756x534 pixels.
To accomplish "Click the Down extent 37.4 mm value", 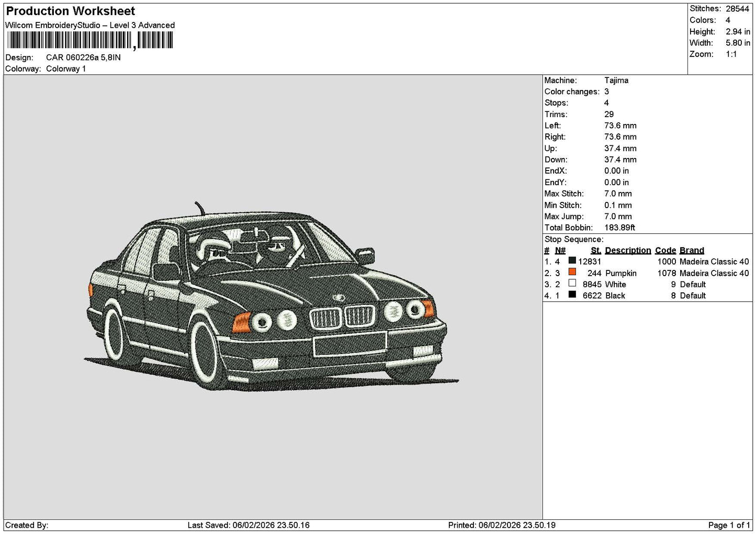I will pyautogui.click(x=620, y=160).
